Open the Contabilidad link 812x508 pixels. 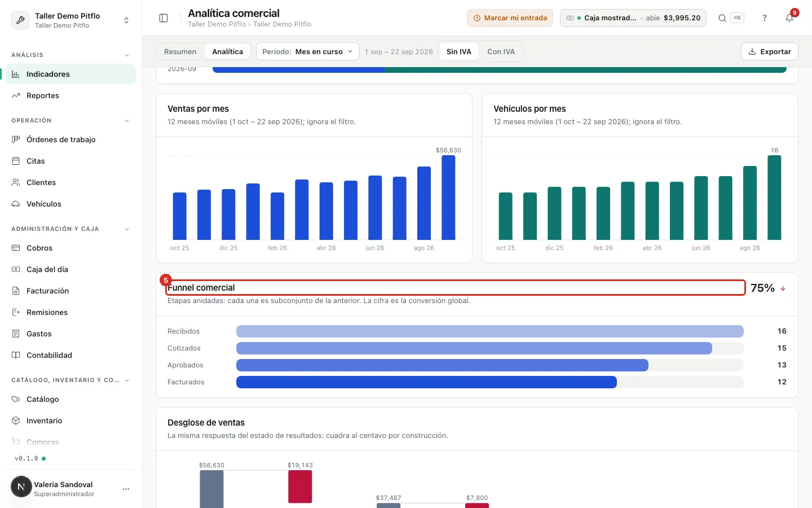tap(71, 355)
